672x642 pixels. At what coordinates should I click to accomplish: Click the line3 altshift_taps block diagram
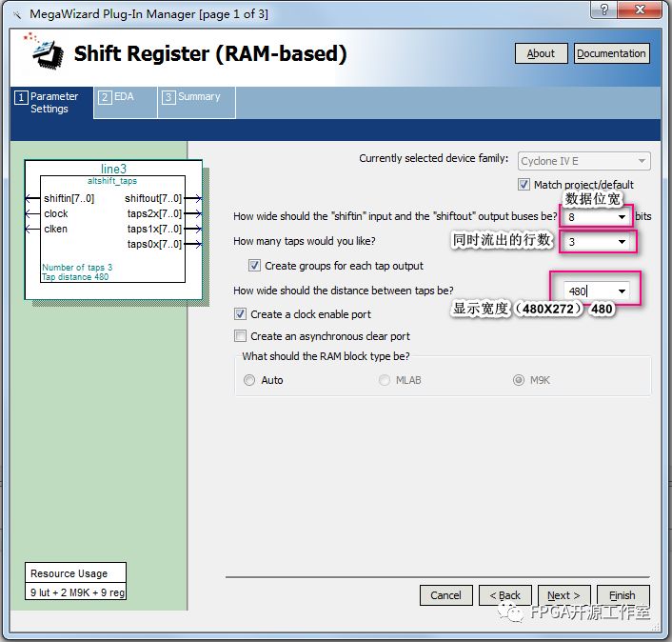pyautogui.click(x=113, y=221)
